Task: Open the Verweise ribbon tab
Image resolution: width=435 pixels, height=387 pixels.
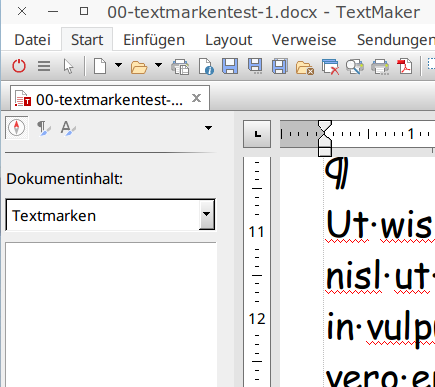Action: coord(304,40)
